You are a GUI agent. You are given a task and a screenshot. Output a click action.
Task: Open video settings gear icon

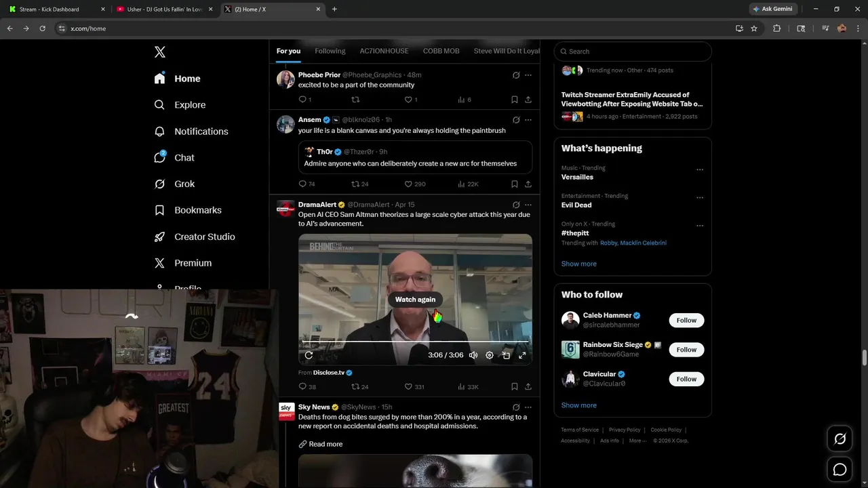click(490, 355)
